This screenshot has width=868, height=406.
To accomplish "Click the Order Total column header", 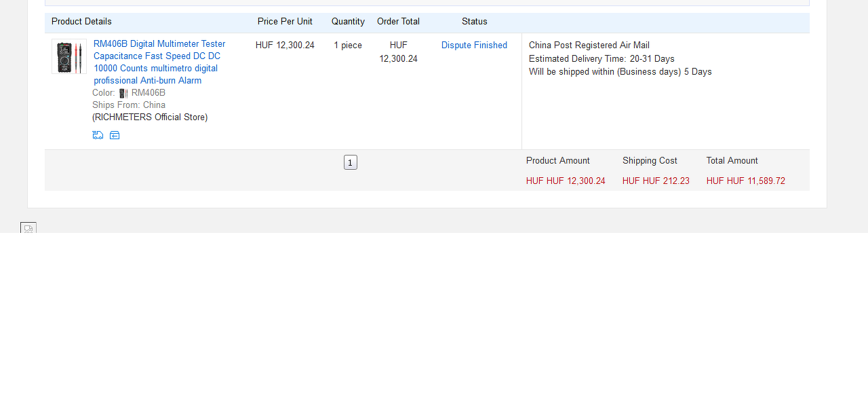I will pos(398,22).
